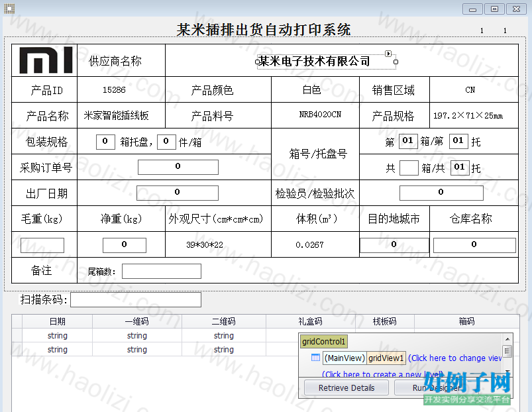
Task: Click the form icon in title bar corner
Action: click(x=9, y=9)
